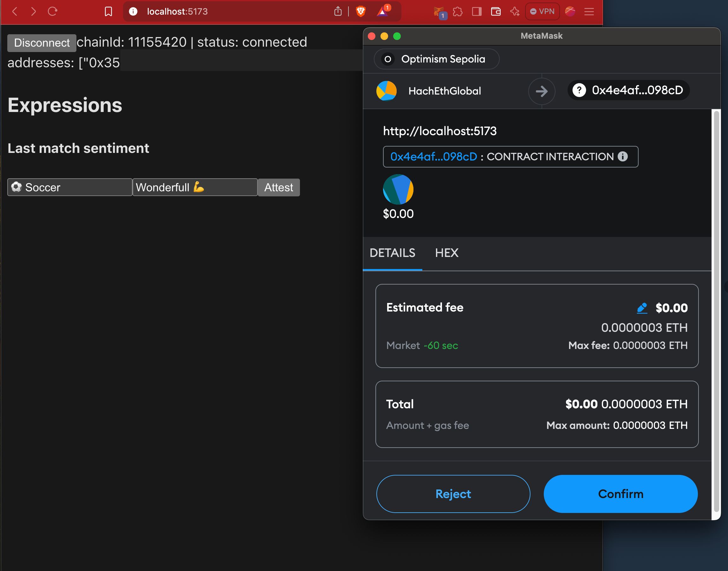Click the Attest button
728x571 pixels.
[279, 187]
